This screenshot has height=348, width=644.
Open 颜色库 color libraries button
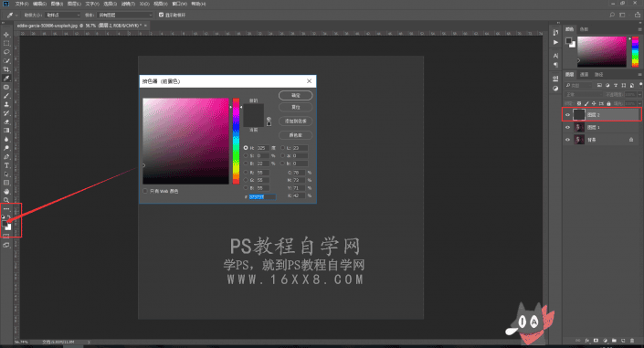click(296, 135)
